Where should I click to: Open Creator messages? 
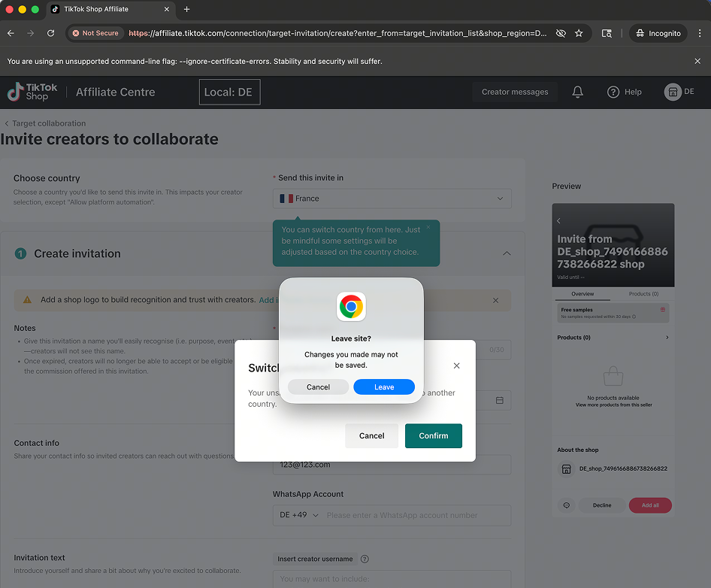coord(515,92)
